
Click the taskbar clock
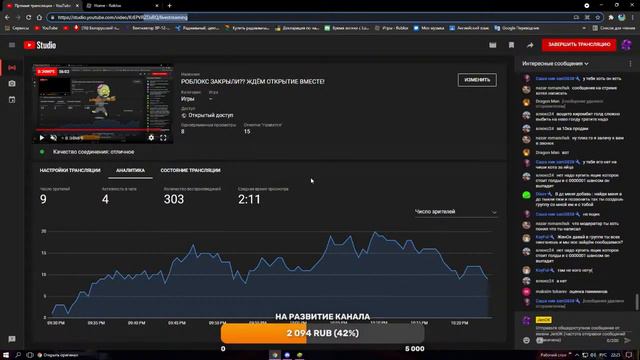pos(616,355)
